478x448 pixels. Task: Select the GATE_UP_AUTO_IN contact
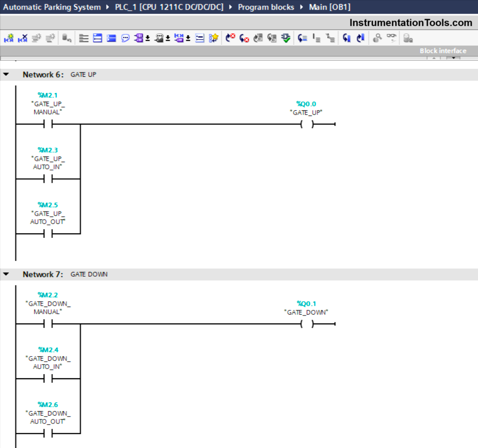click(x=48, y=179)
